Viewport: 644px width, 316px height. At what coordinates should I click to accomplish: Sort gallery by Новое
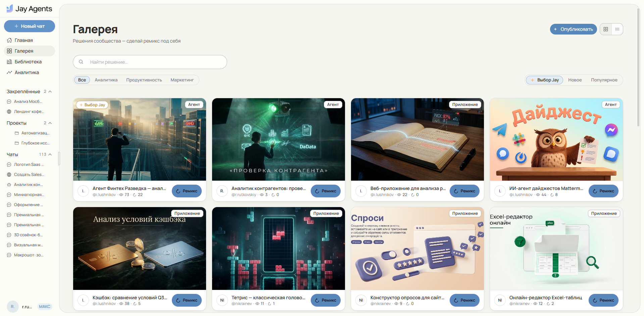[x=575, y=80]
